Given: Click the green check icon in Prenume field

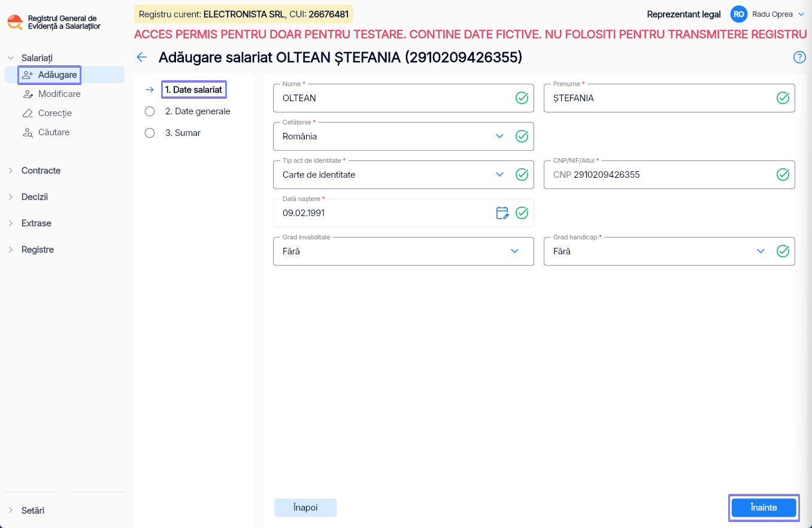Looking at the screenshot, I should coord(783,98).
